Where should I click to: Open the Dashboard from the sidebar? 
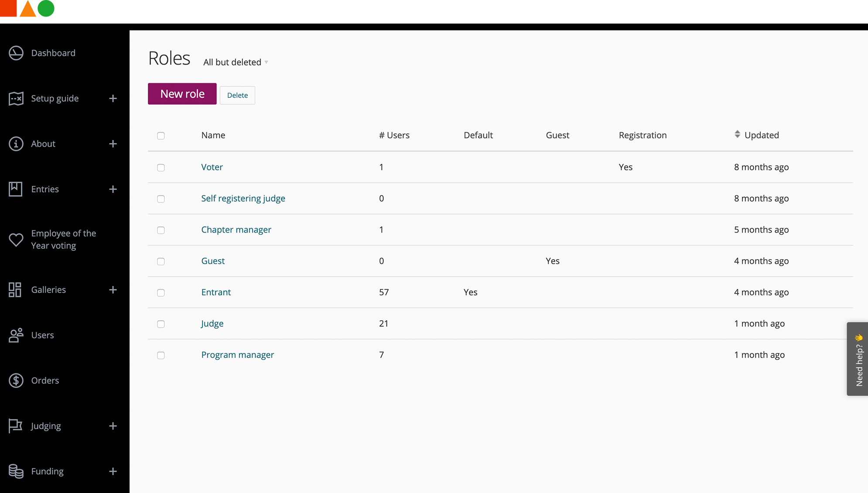click(16, 53)
